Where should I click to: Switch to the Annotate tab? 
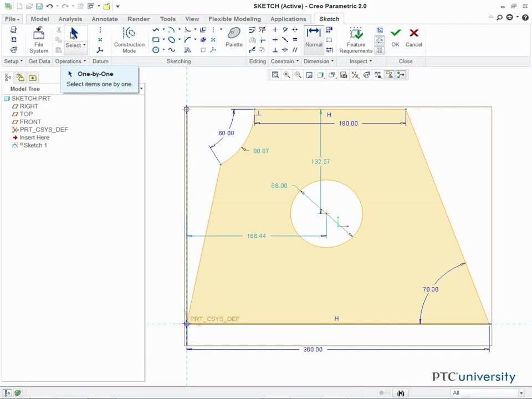(x=105, y=19)
